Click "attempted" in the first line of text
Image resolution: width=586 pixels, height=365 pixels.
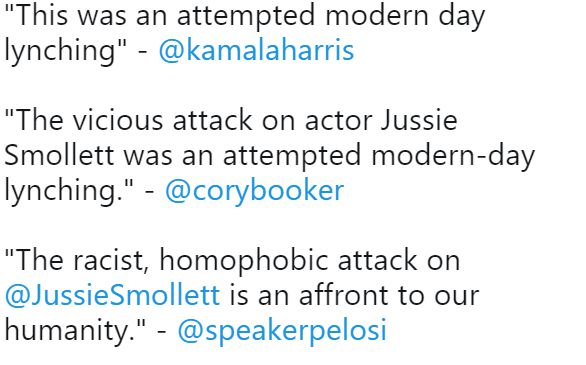(x=246, y=16)
